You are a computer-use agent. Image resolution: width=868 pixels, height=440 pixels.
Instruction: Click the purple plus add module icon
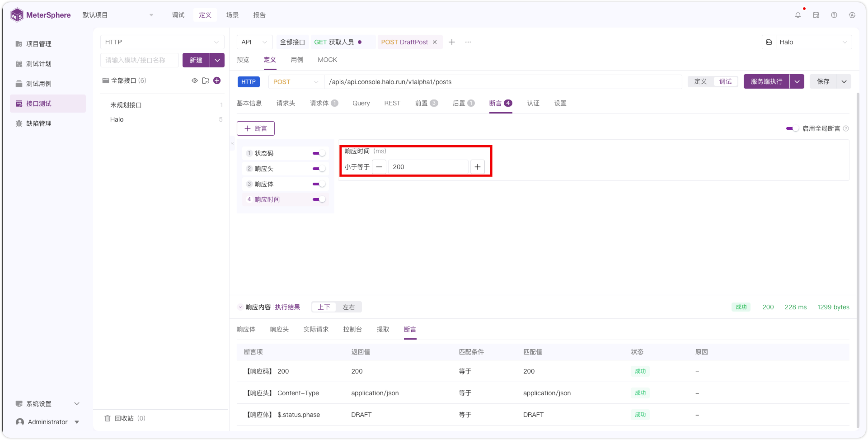(217, 80)
